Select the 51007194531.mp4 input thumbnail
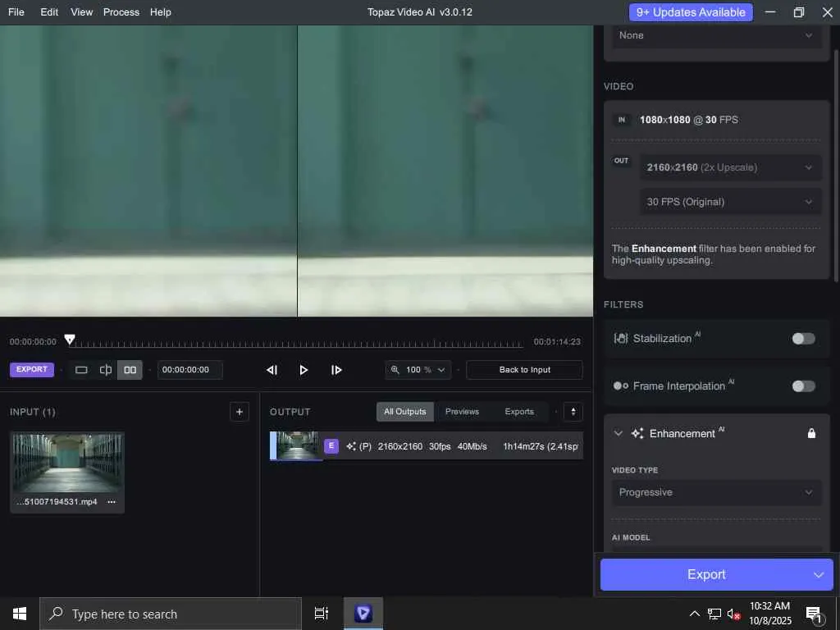The height and width of the screenshot is (630, 840). pos(67,463)
